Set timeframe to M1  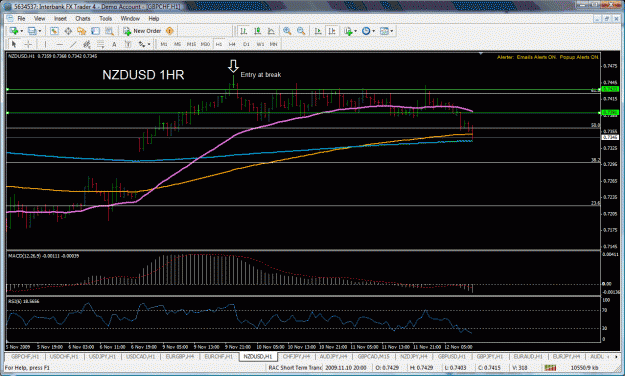click(164, 44)
